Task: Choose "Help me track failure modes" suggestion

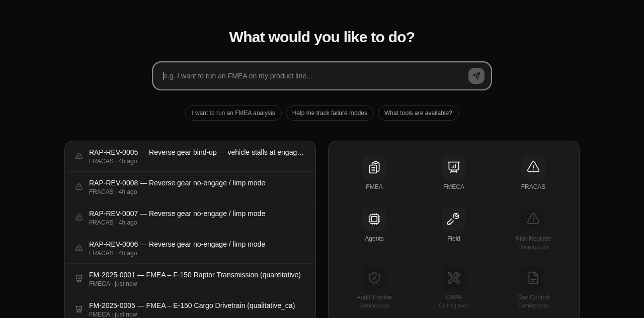Action: point(330,113)
